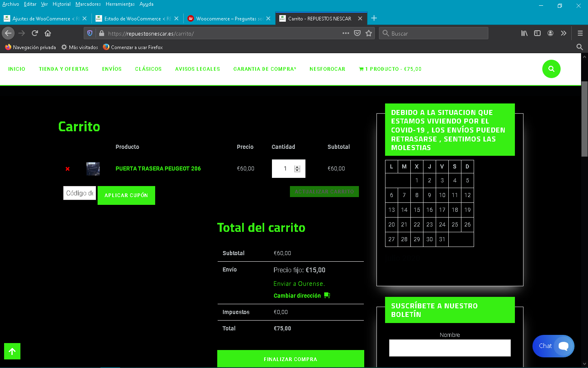Image resolution: width=588 pixels, height=368 pixels.
Task: Close the Woocommerce – Preguntas tab
Action: point(268,18)
